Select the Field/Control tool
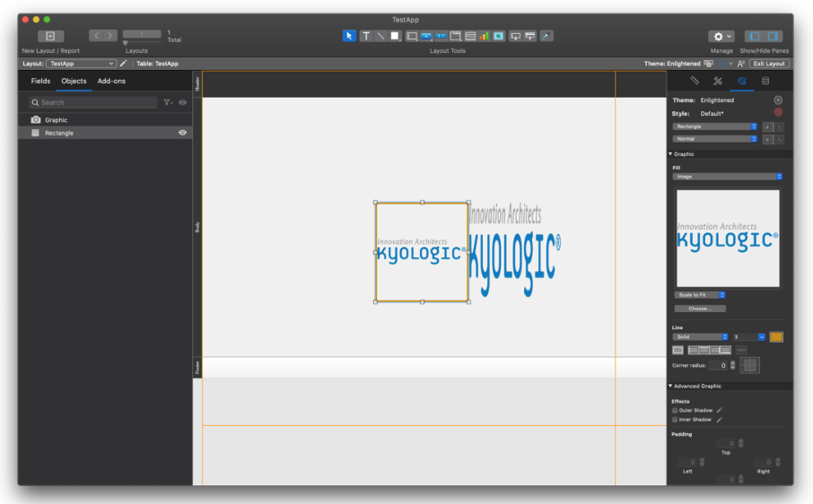 pyautogui.click(x=412, y=36)
